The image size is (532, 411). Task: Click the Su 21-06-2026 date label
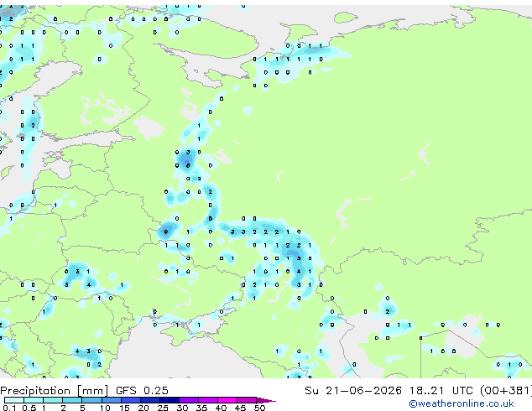(353, 391)
